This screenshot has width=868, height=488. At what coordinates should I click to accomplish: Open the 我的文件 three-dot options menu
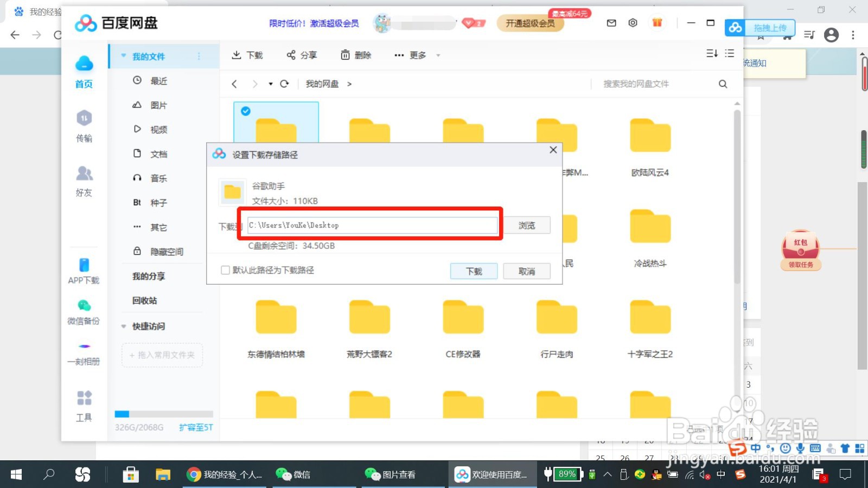coord(199,56)
